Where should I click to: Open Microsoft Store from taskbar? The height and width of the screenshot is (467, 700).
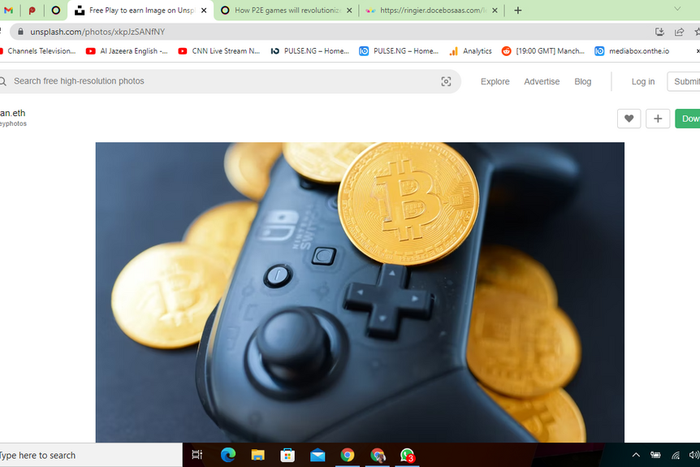pos(288,455)
